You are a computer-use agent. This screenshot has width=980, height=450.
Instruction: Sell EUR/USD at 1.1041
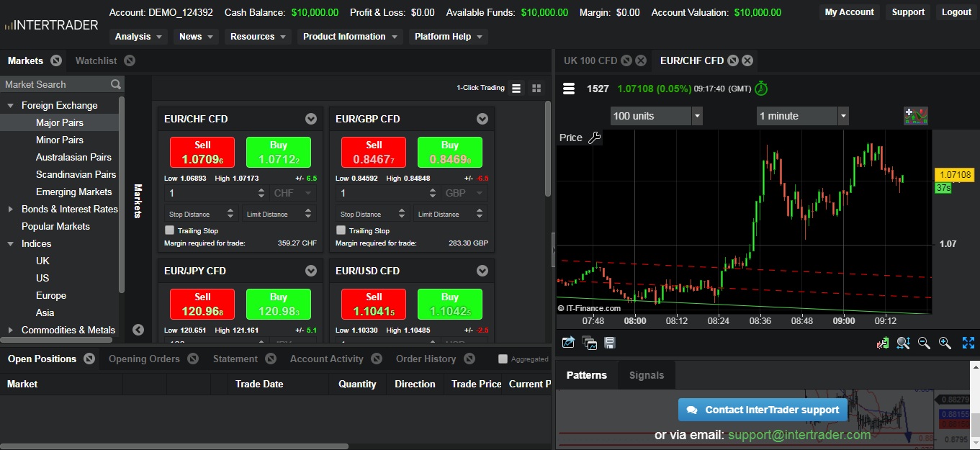point(374,304)
